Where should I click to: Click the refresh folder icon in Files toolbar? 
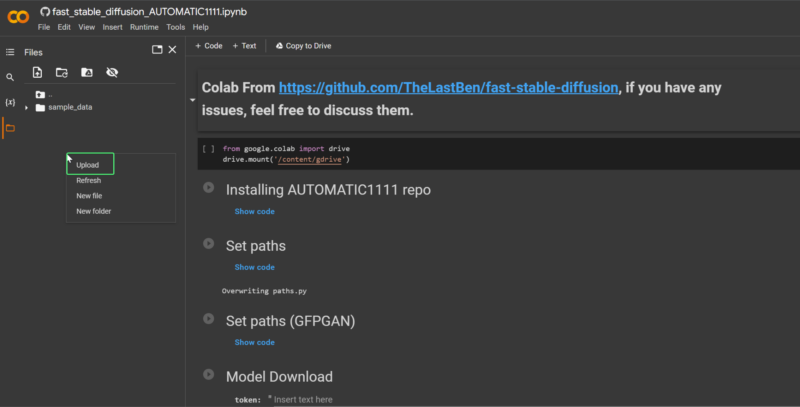(62, 72)
